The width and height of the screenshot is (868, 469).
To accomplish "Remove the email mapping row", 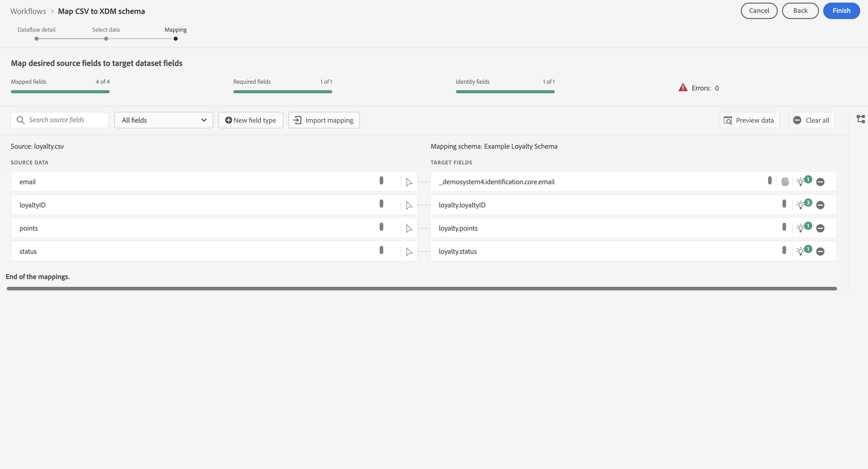I will pos(821,182).
